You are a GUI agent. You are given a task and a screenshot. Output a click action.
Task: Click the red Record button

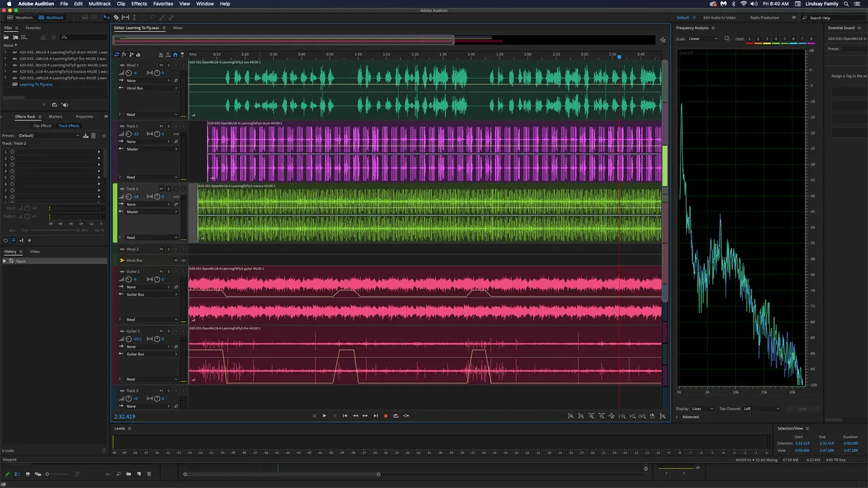tap(386, 415)
